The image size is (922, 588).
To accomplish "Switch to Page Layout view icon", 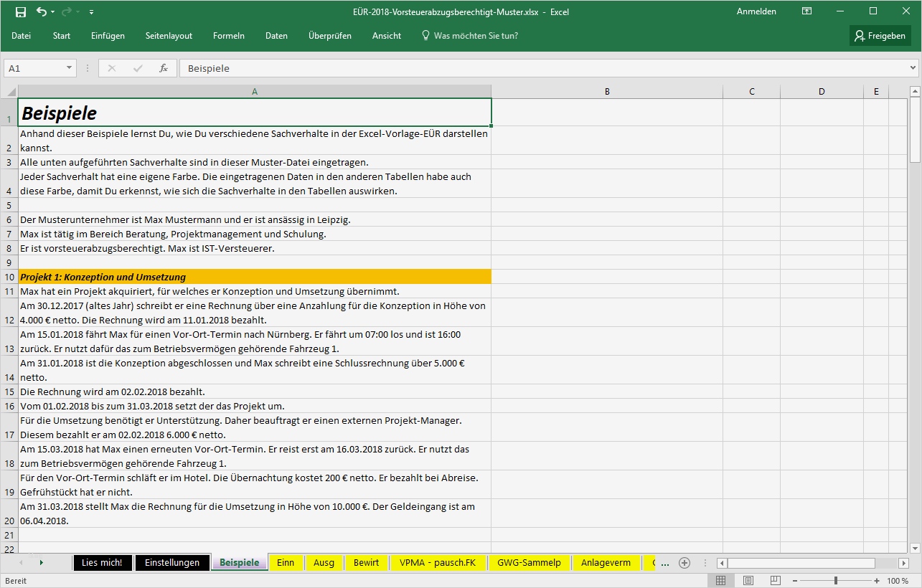I will pyautogui.click(x=748, y=580).
